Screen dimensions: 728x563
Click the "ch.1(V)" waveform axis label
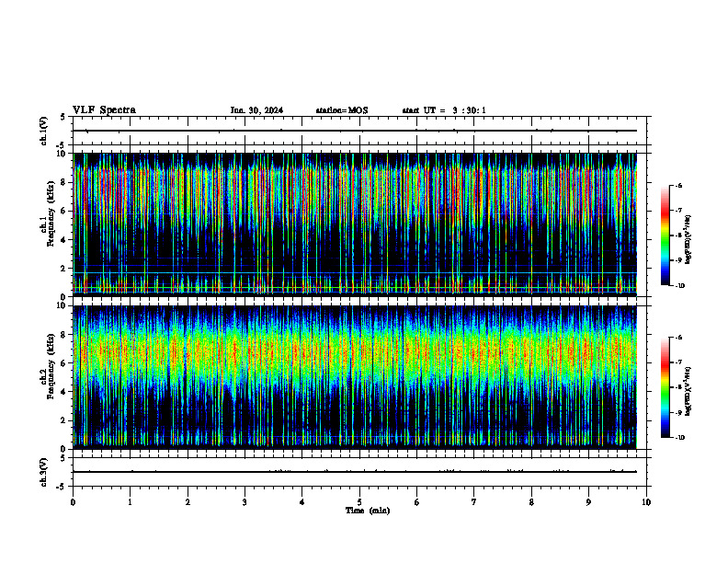[43, 131]
